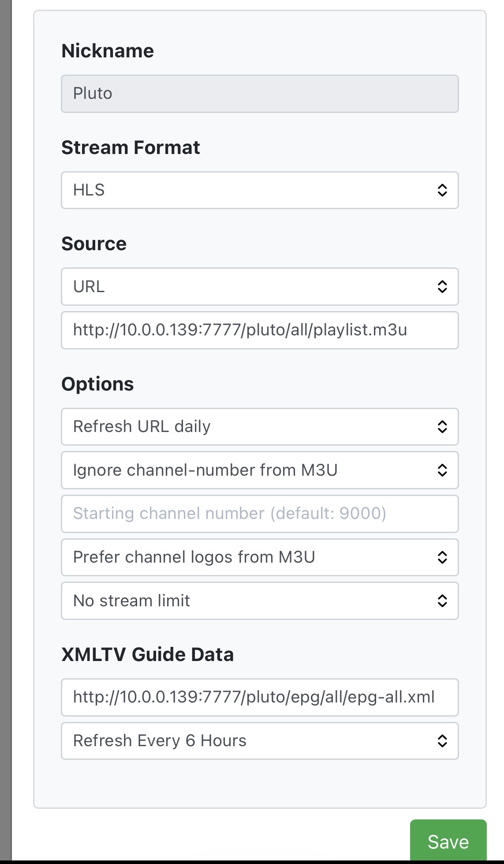The height and width of the screenshot is (864, 504).
Task: Click arrows icon beside No stream limit
Action: (x=442, y=601)
